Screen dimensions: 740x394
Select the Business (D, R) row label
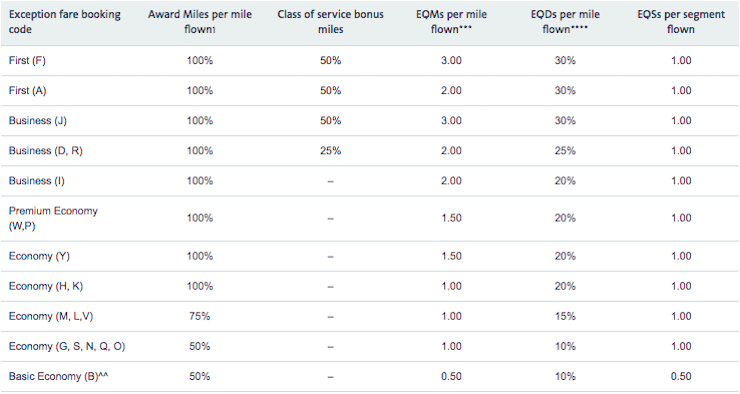pos(45,151)
